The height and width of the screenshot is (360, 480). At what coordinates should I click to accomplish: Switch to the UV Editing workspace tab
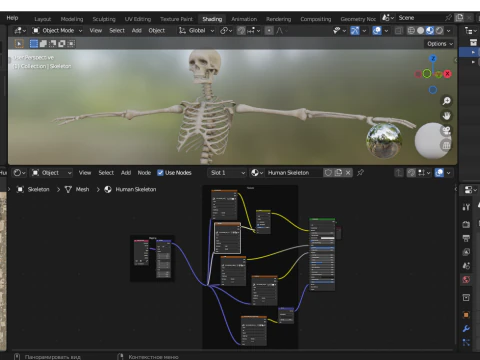(x=138, y=19)
